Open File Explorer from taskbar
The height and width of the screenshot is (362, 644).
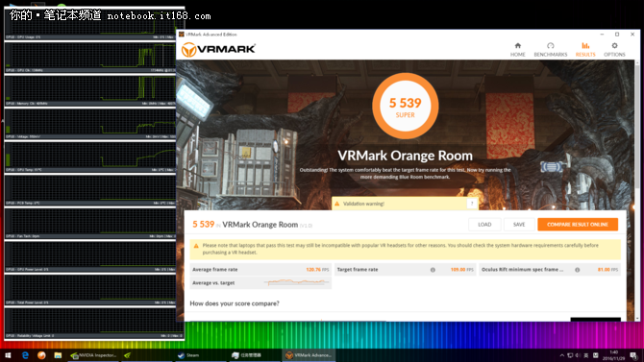pos(58,355)
